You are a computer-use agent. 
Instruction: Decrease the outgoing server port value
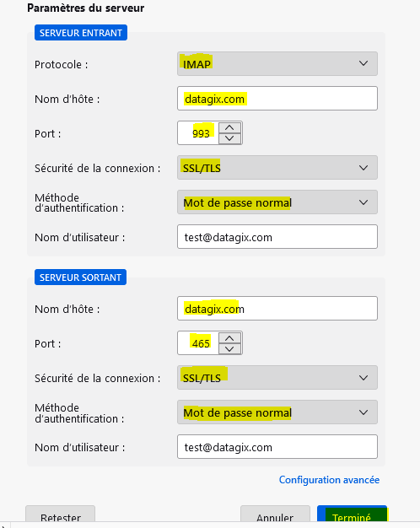coord(229,348)
